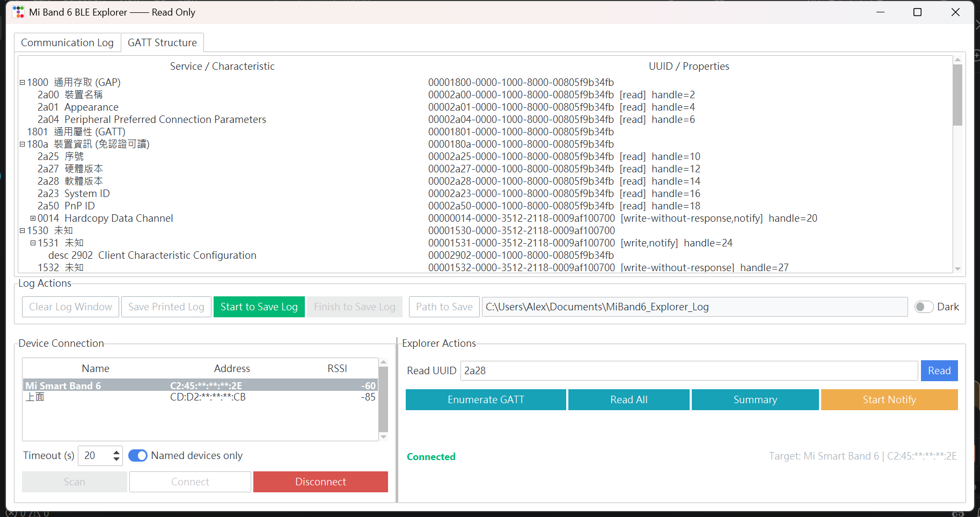
Task: Collapse the 1800 GAP service node
Action: [x=23, y=82]
